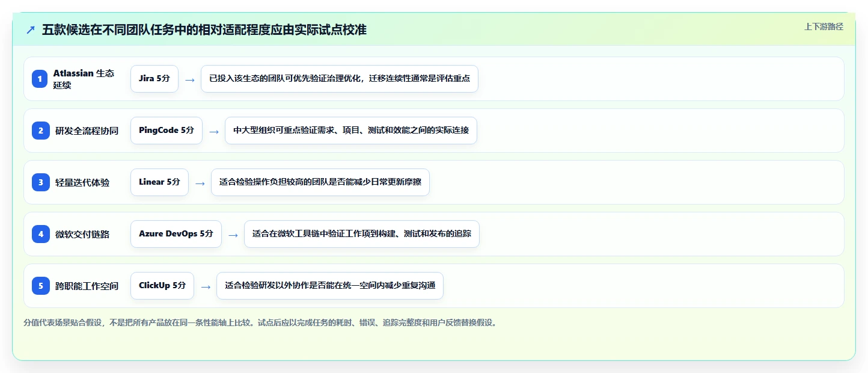Click the description 已投入该生态的团队可优先验证治理优化
Image resolution: width=868 pixels, height=373 pixels.
click(x=340, y=79)
